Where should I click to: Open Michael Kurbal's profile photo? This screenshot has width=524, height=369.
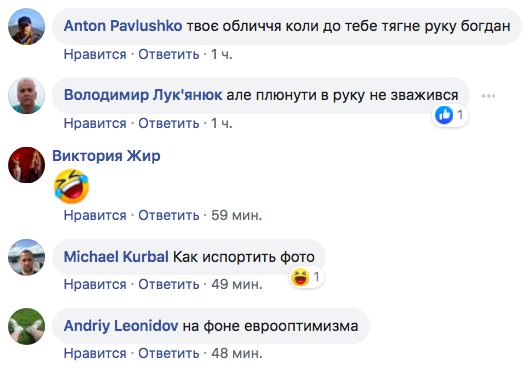coord(26,257)
